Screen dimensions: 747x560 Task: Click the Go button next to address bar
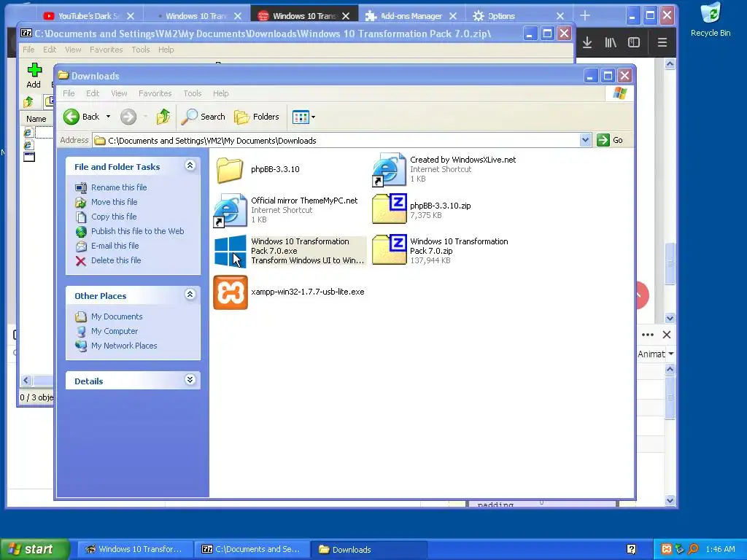(x=611, y=140)
